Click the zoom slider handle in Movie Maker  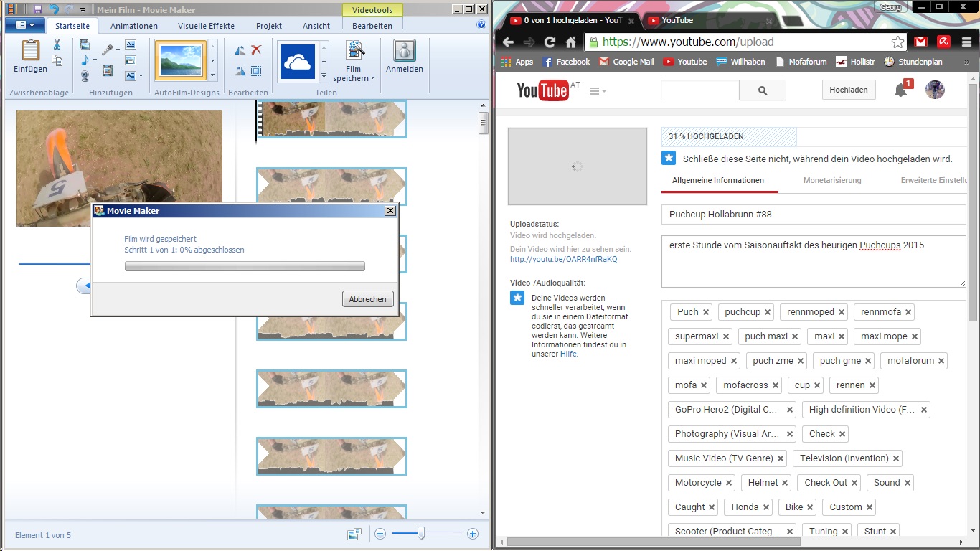(x=421, y=533)
